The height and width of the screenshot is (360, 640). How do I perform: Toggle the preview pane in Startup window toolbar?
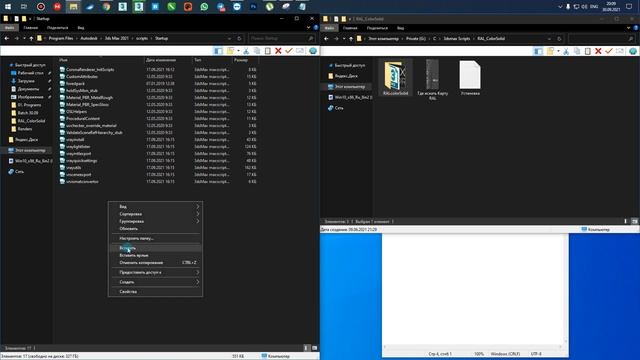[x=219, y=51]
